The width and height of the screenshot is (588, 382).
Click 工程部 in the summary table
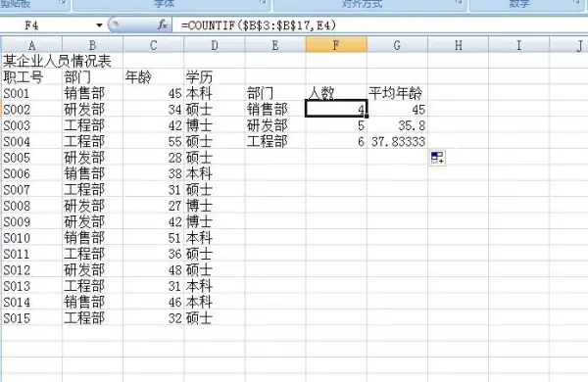[275, 141]
